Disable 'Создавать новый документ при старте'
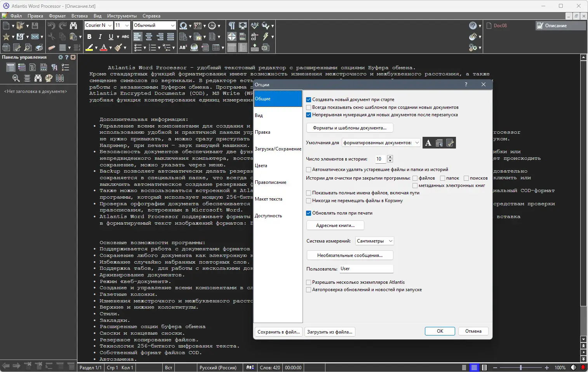This screenshot has height=372, width=588. tap(308, 100)
